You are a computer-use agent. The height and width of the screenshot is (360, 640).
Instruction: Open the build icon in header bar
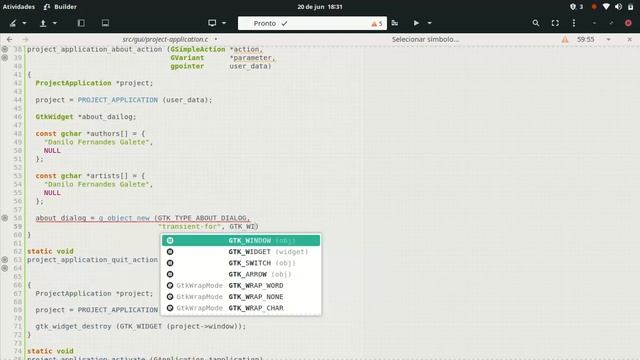tap(13, 23)
